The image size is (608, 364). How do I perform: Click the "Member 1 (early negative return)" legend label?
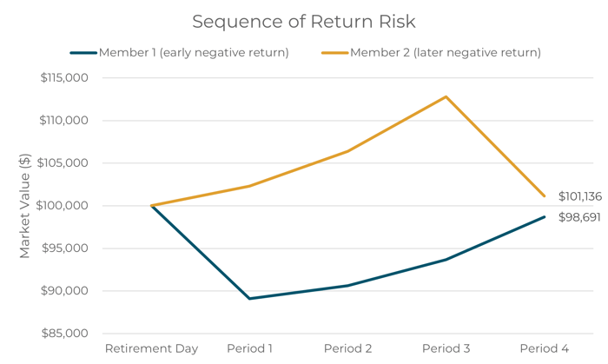coord(193,53)
